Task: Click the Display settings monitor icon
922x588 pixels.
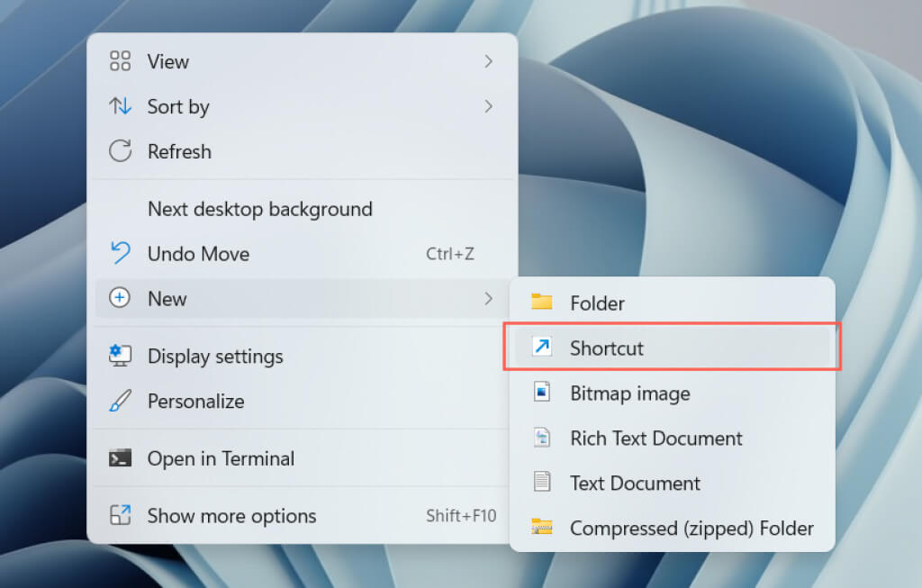Action: pos(120,356)
